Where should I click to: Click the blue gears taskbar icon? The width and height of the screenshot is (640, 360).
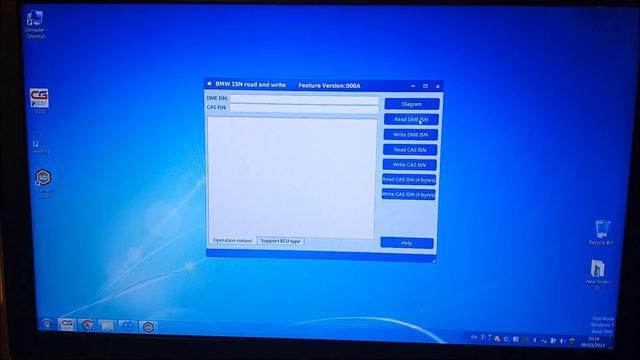point(128,327)
